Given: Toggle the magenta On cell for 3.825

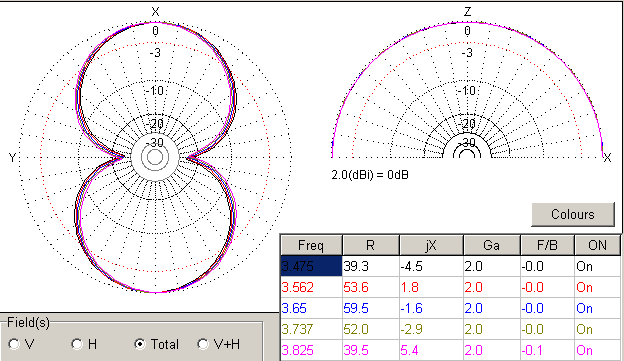Looking at the screenshot, I should (x=597, y=350).
